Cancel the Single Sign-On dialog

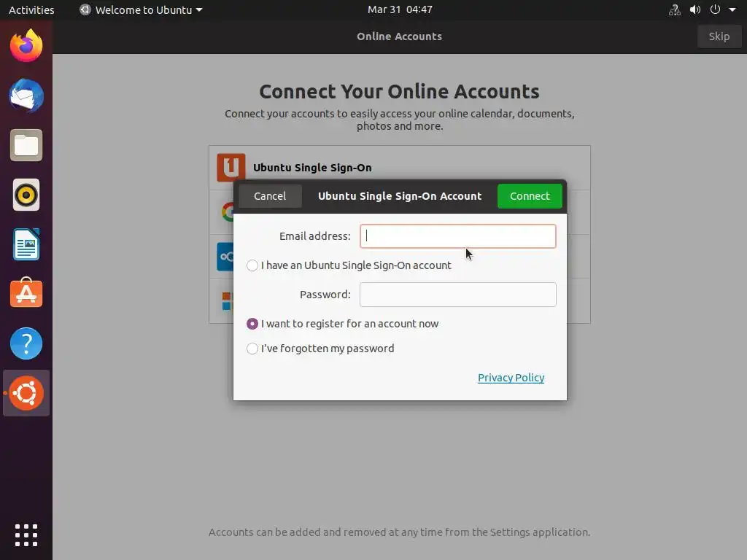coord(270,196)
